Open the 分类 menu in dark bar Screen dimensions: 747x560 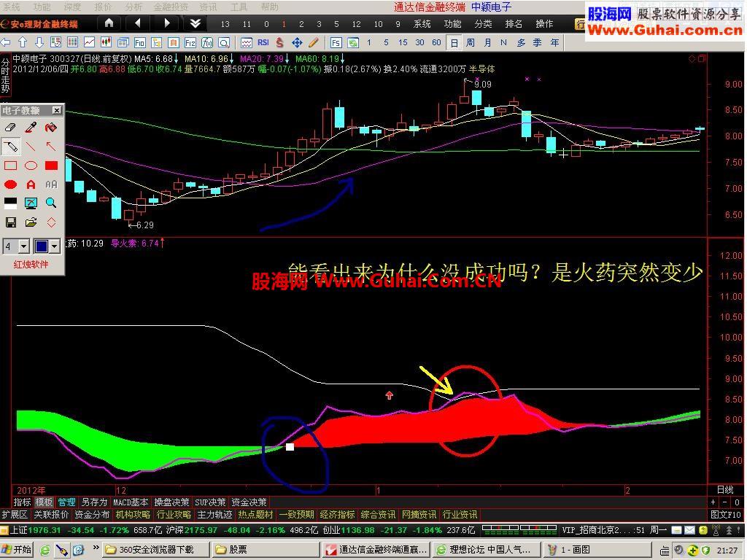pos(484,24)
